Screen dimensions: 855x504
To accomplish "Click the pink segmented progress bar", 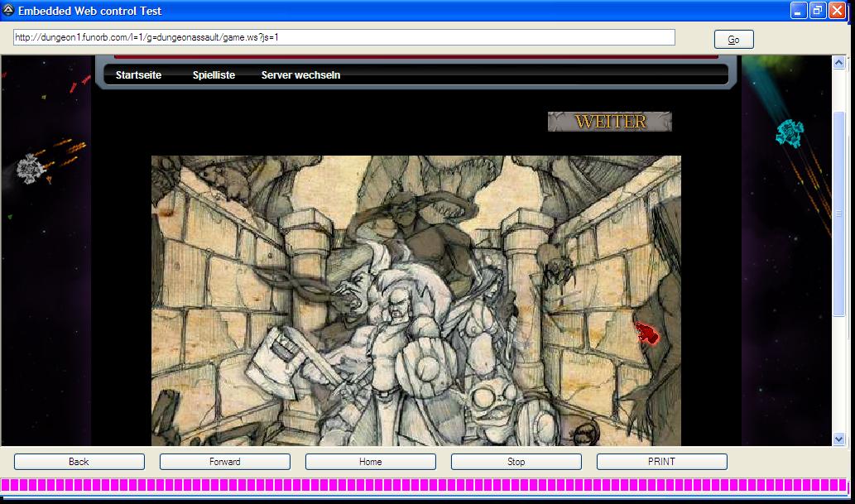I will click(x=427, y=485).
